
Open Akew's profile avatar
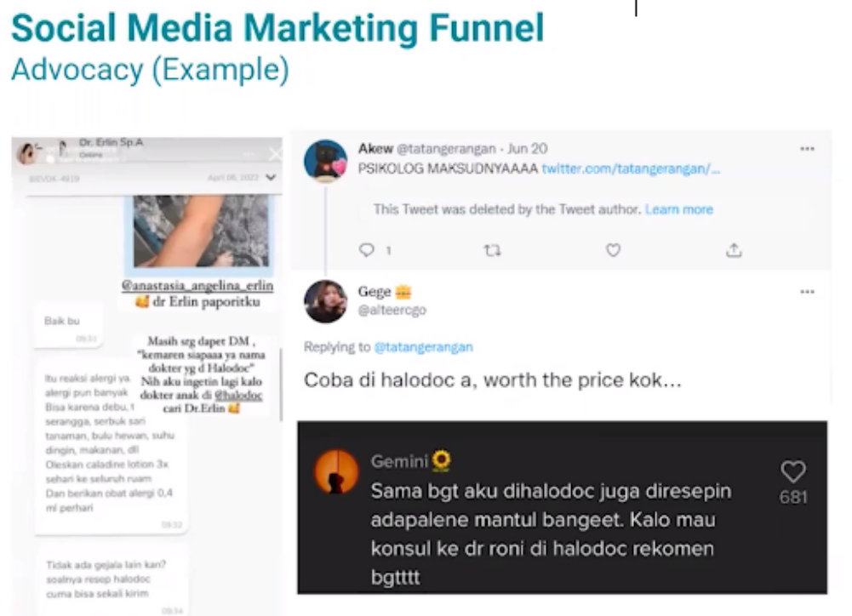(x=325, y=160)
